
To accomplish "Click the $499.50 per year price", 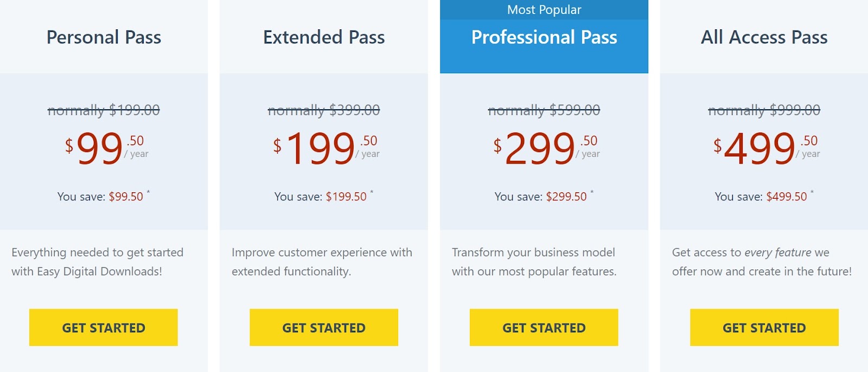I will click(x=767, y=148).
